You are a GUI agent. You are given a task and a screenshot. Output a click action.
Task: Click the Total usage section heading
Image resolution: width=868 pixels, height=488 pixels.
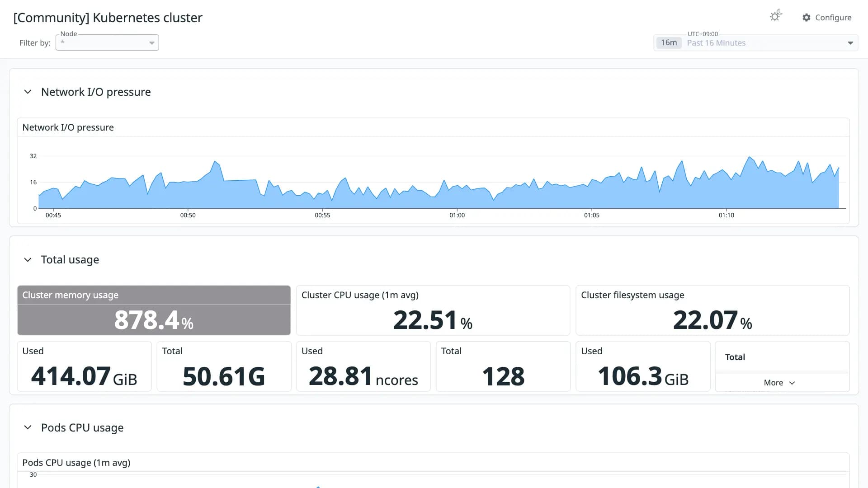tap(70, 260)
